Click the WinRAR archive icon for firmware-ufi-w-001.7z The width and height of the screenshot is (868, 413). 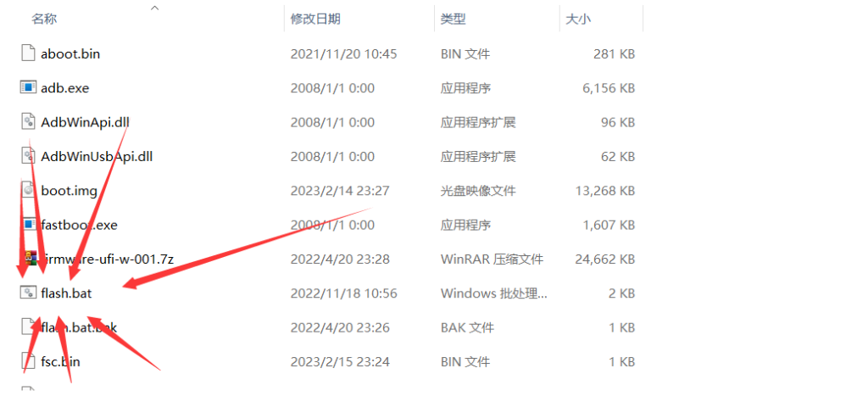coord(28,259)
